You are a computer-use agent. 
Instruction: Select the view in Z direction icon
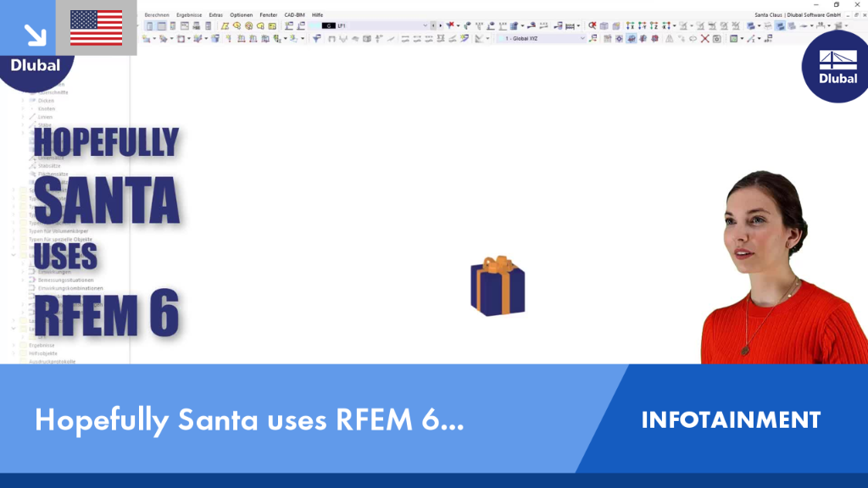click(x=654, y=26)
